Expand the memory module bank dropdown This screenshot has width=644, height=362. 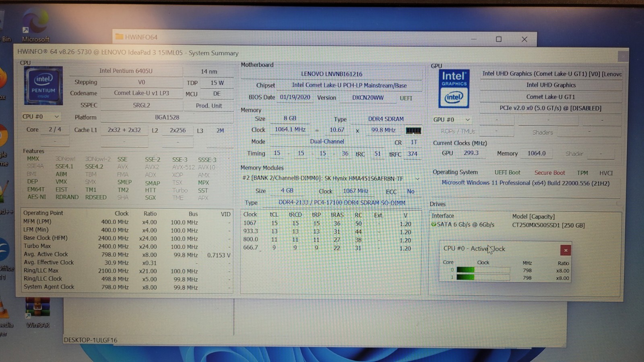(x=417, y=179)
